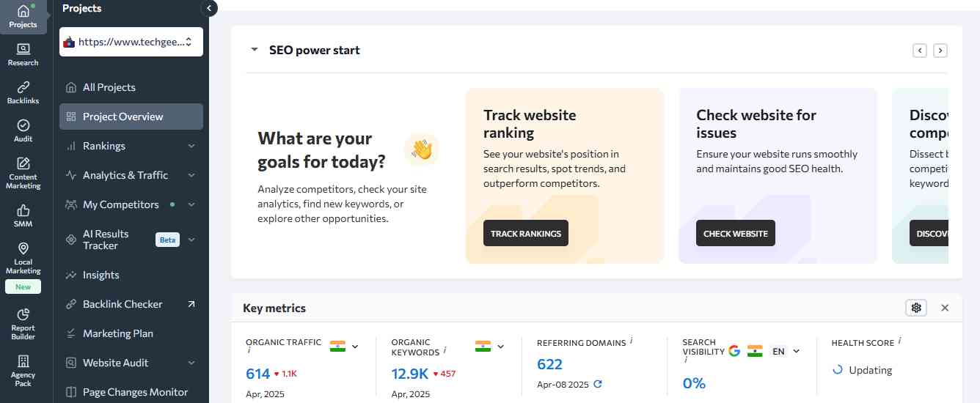
Task: Open the SMM thumbs-up icon
Action: pos(23,210)
